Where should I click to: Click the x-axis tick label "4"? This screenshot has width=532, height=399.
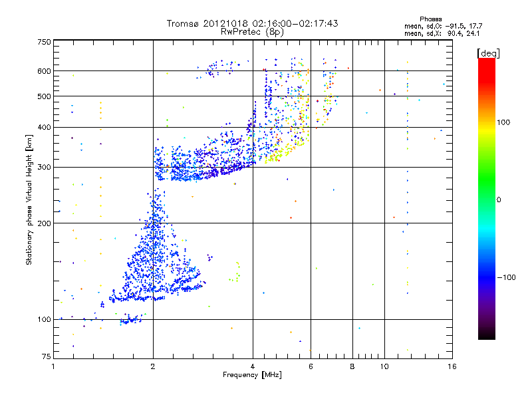point(253,366)
